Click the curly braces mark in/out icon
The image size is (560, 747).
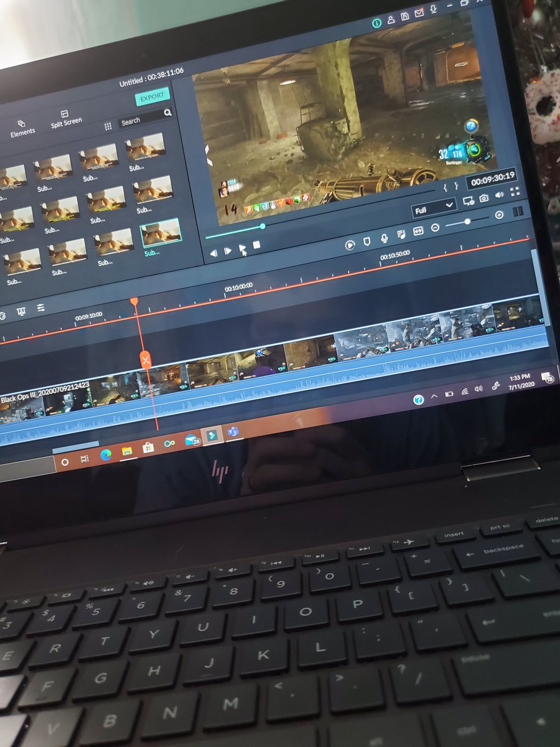tap(451, 186)
